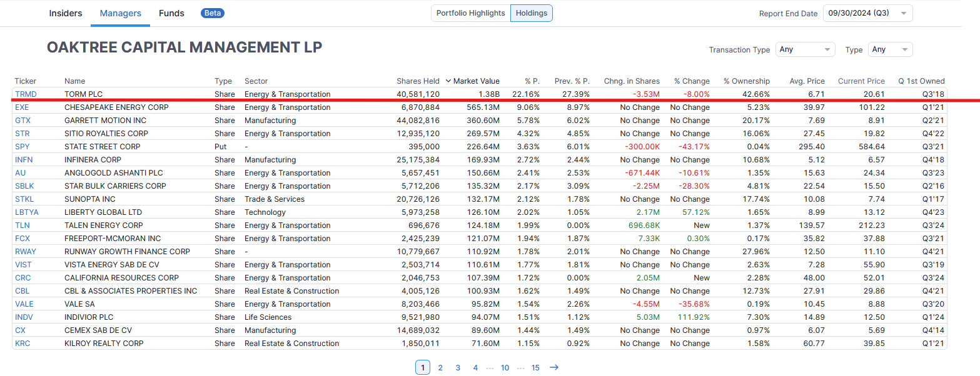The image size is (980, 376).
Task: Sort table by Shares Held header
Action: click(418, 81)
